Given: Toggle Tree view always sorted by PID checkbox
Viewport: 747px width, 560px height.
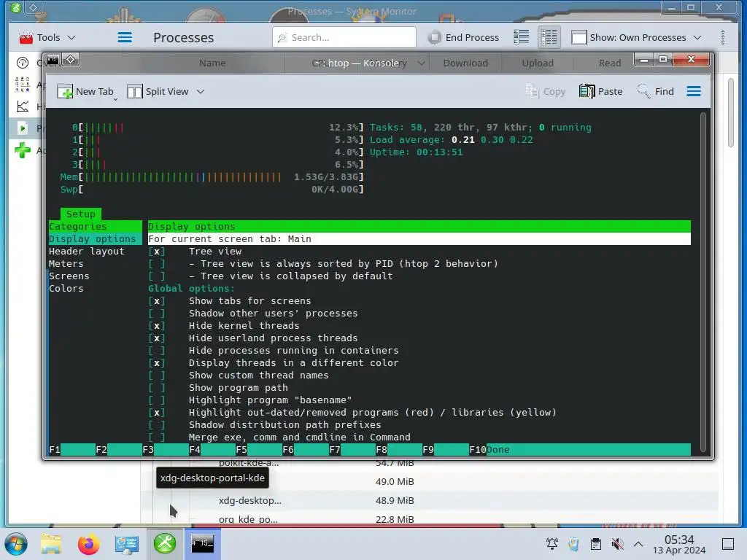Looking at the screenshot, I should (156, 264).
